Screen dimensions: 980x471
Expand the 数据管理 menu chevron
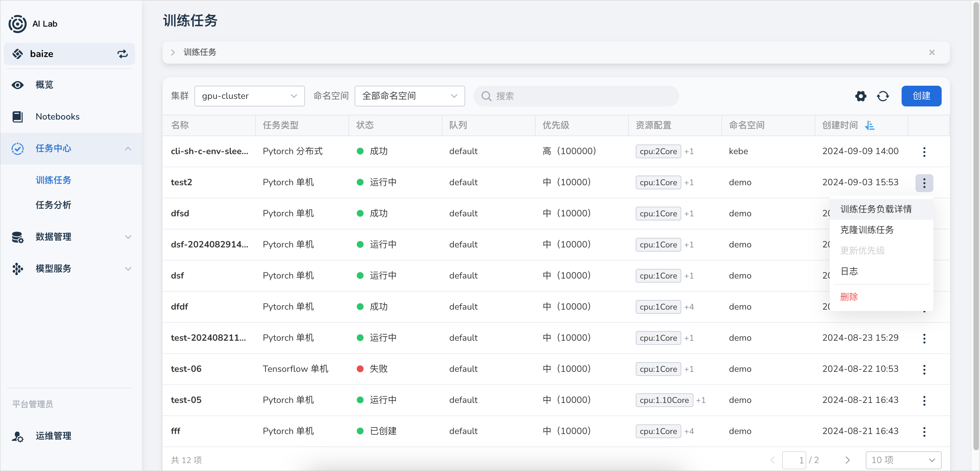128,237
